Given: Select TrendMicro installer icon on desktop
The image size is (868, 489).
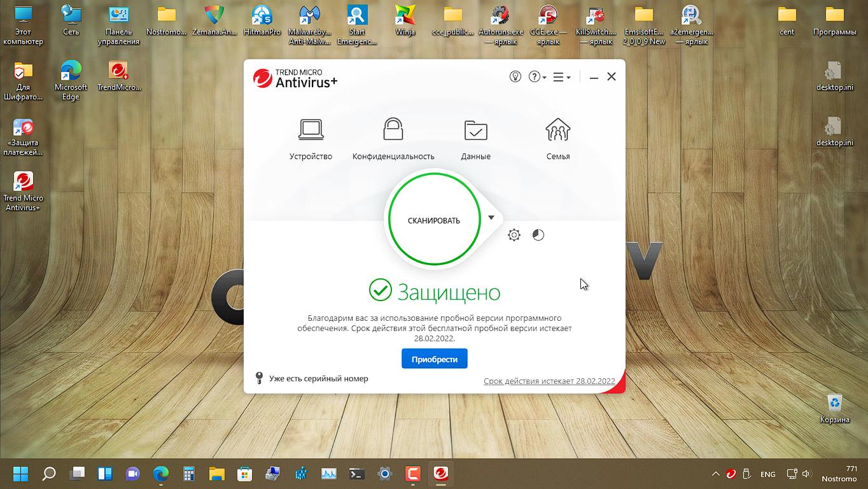Looking at the screenshot, I should coord(119,76).
